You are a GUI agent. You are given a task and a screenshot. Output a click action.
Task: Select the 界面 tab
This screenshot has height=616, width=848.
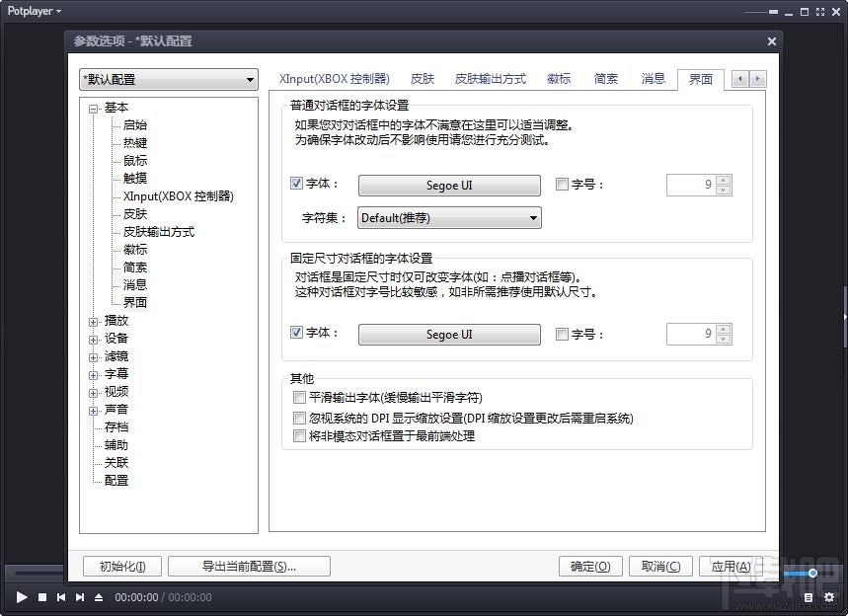[x=700, y=80]
